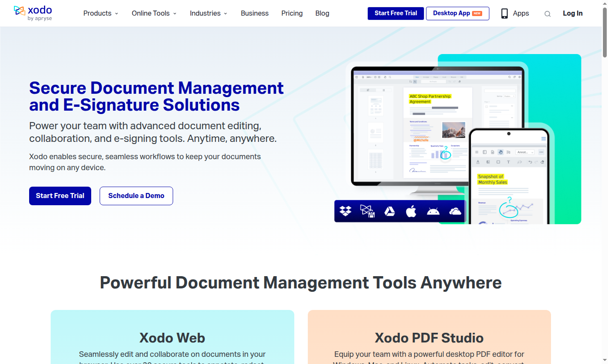Click the Business navigation link
Screen dimensions: 608x364
pos(255,13)
